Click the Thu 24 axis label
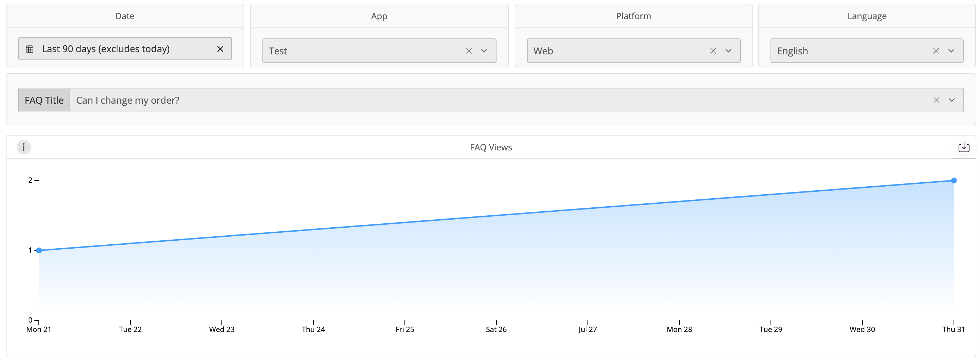 313,329
